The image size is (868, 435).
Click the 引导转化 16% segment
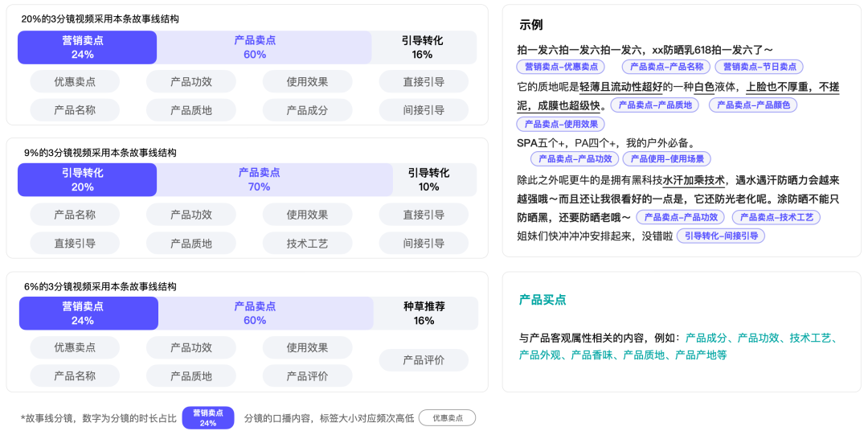click(x=422, y=47)
